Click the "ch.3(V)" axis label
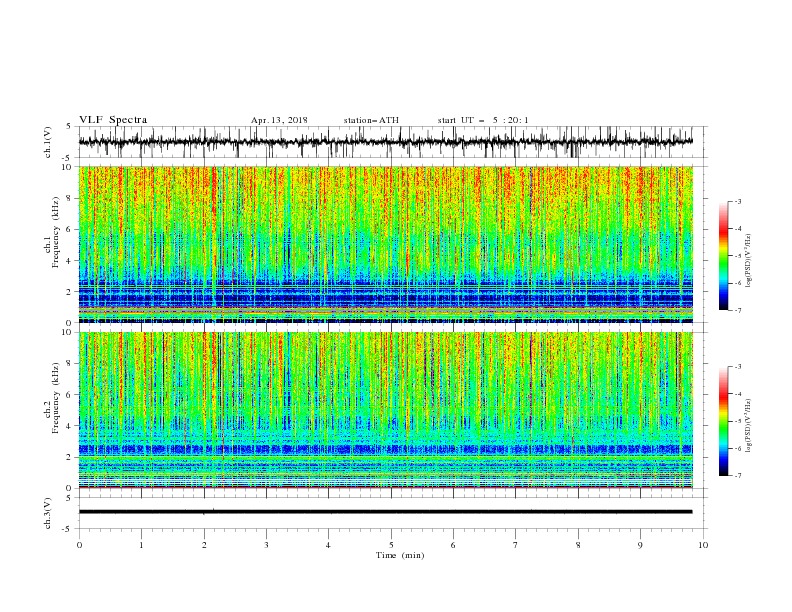The width and height of the screenshot is (792, 612). tap(48, 513)
